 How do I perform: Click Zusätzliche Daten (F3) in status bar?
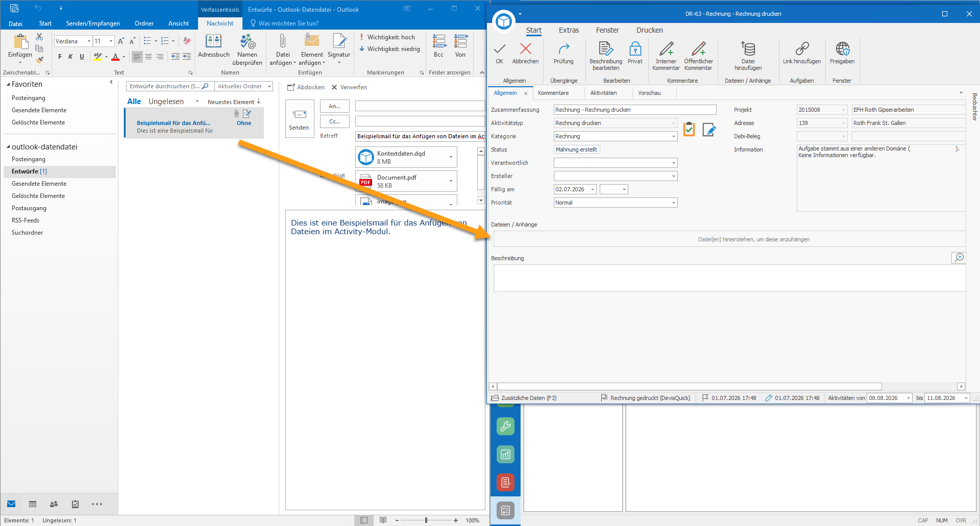click(x=524, y=398)
